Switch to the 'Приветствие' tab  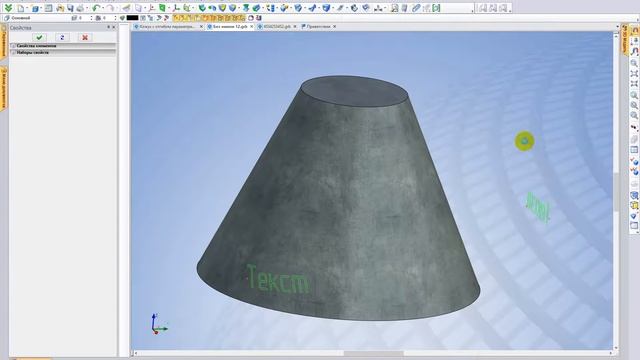318,27
